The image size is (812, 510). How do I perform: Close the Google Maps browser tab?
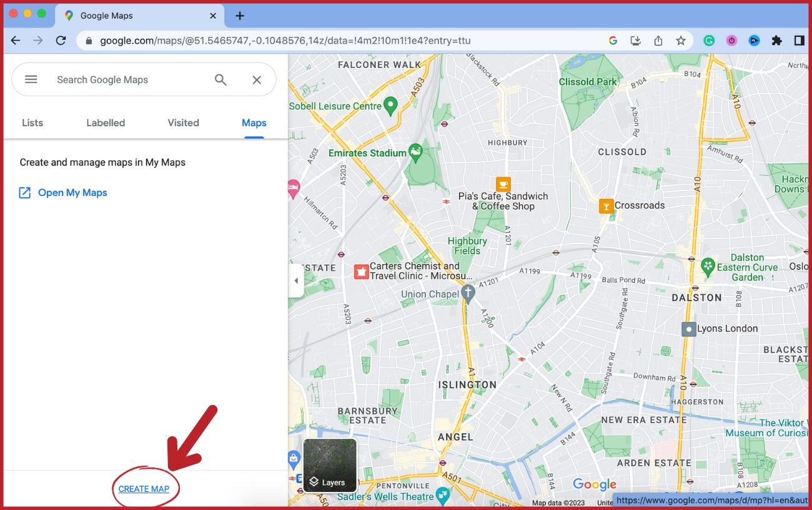213,16
